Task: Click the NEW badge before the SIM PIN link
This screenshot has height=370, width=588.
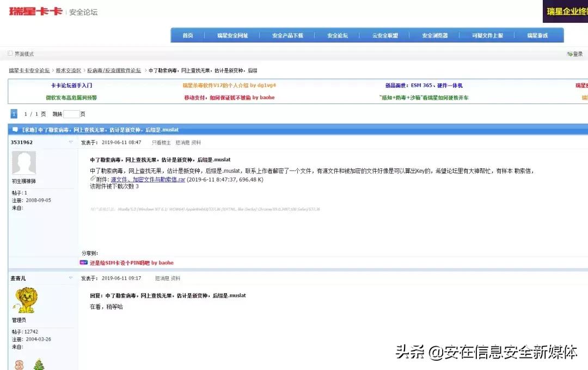Action: tap(85, 262)
